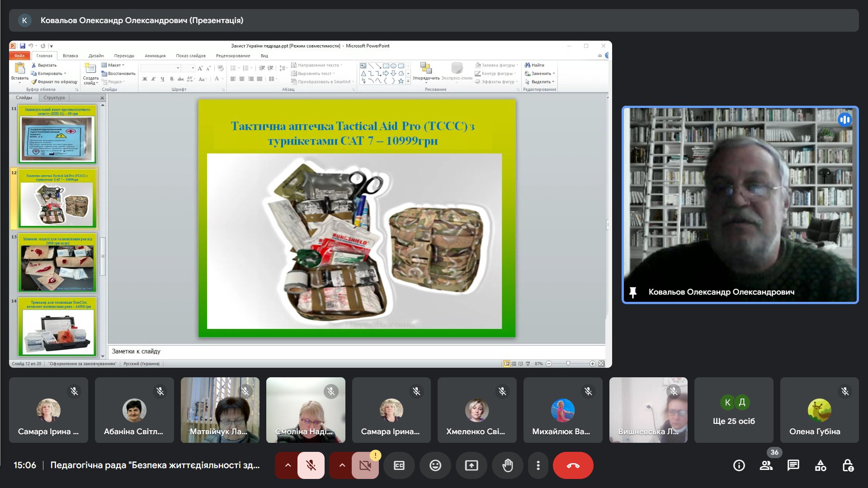868x488 pixels.
Task: Click Создать слайд new slide button
Action: click(90, 74)
